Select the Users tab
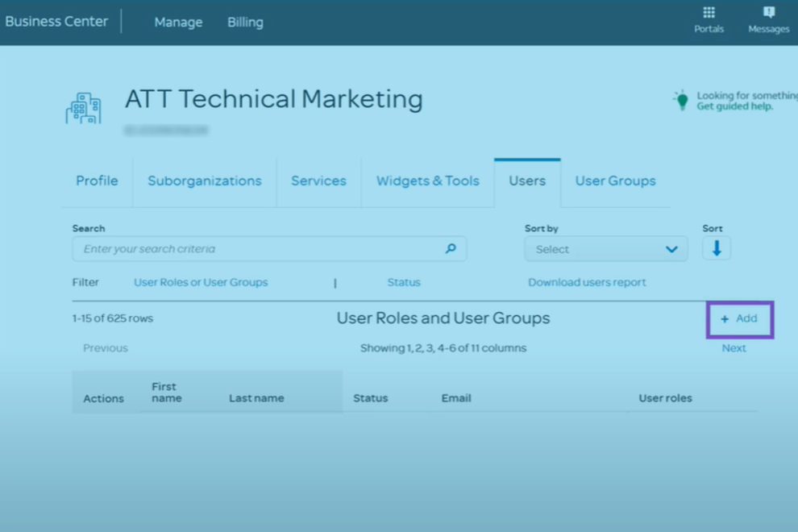Viewport: 798px width, 532px height. coord(527,181)
